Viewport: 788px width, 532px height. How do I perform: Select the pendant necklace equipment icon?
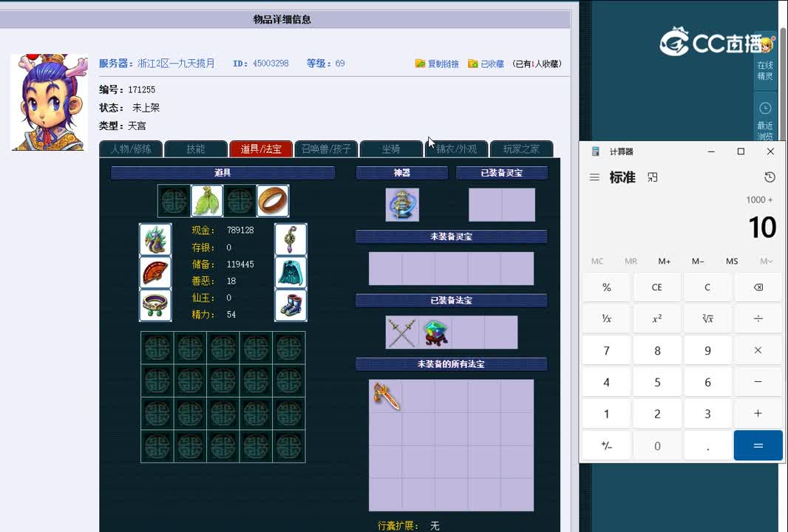coord(291,239)
